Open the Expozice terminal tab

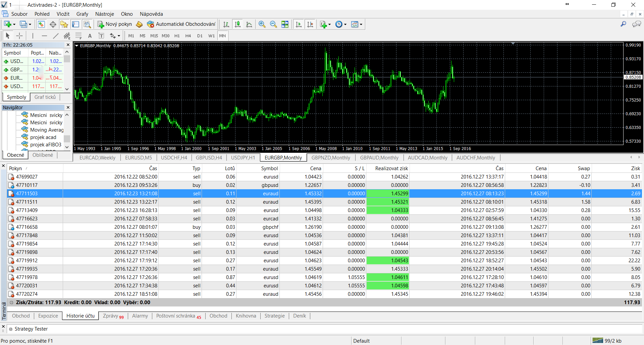48,316
